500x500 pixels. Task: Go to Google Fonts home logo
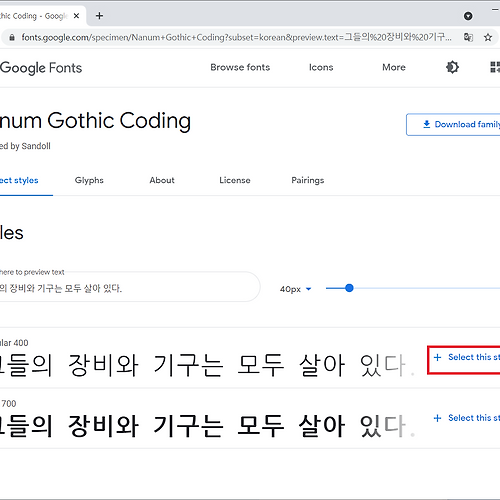(41, 68)
